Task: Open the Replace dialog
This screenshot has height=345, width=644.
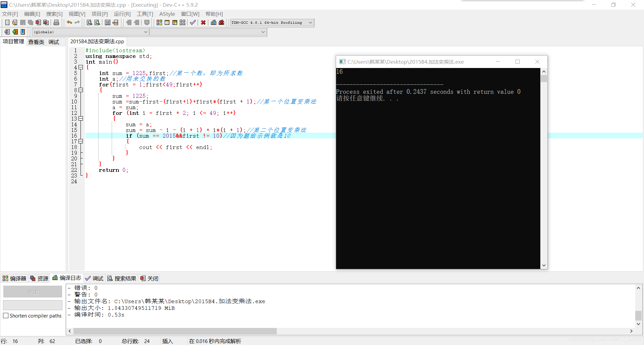Action: click(97, 22)
